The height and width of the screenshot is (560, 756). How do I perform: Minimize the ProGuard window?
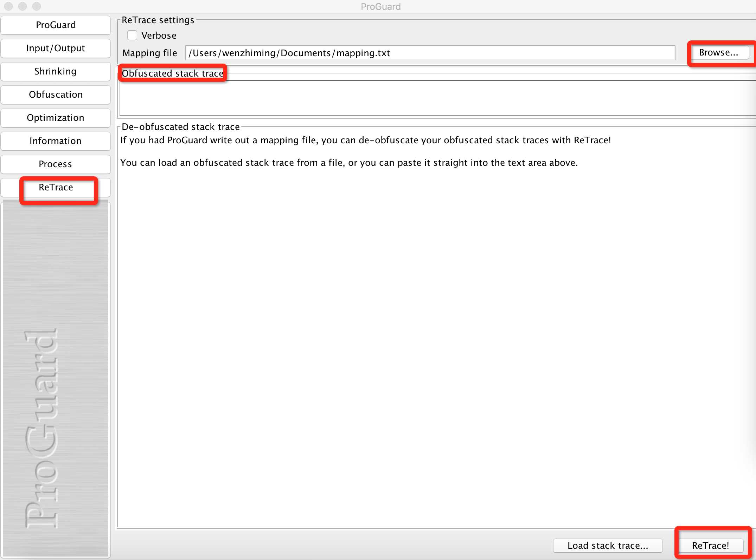click(x=23, y=6)
